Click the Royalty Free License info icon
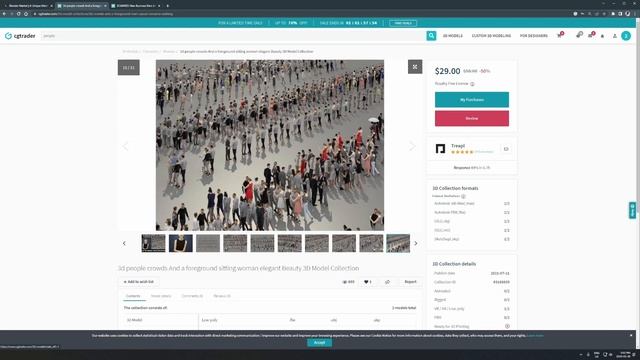 [472, 84]
